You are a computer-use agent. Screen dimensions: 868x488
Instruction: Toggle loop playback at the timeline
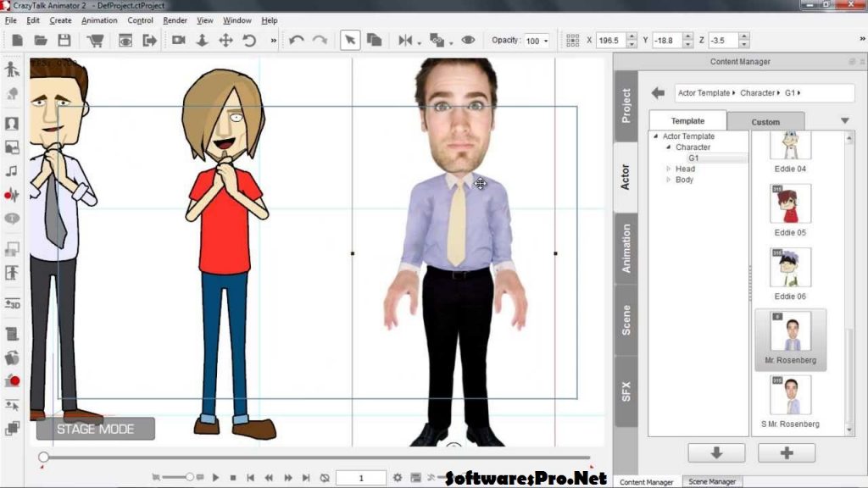[x=324, y=477]
